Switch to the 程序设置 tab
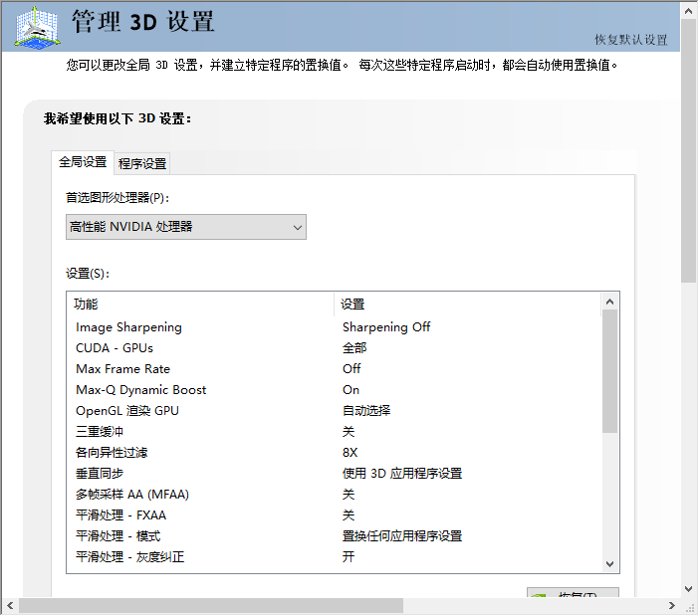 (x=142, y=163)
